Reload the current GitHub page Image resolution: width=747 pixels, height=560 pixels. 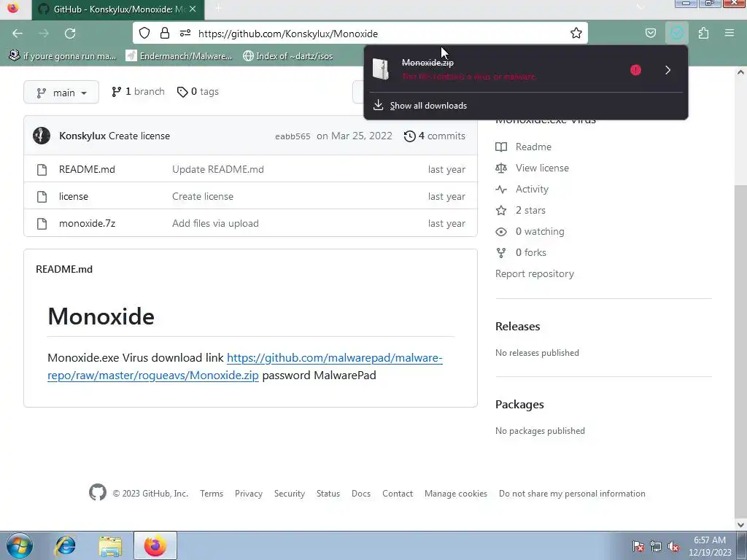pos(70,34)
